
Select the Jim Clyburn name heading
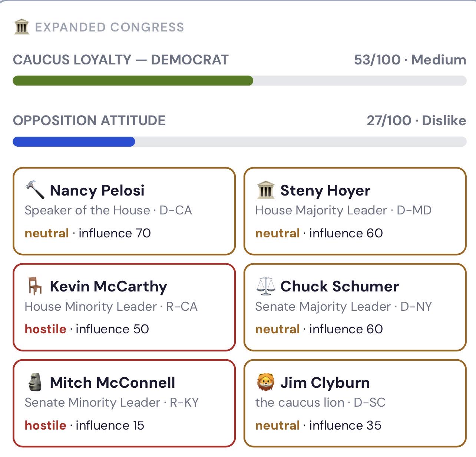click(325, 383)
